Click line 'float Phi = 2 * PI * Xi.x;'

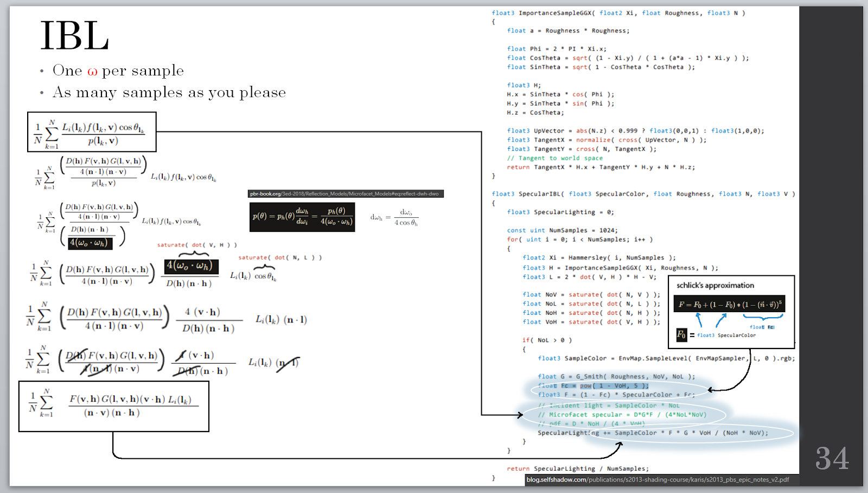coord(557,49)
